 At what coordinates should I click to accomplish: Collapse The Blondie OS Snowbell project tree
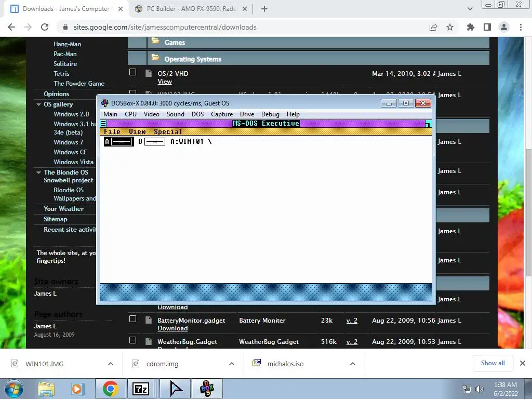(38, 172)
